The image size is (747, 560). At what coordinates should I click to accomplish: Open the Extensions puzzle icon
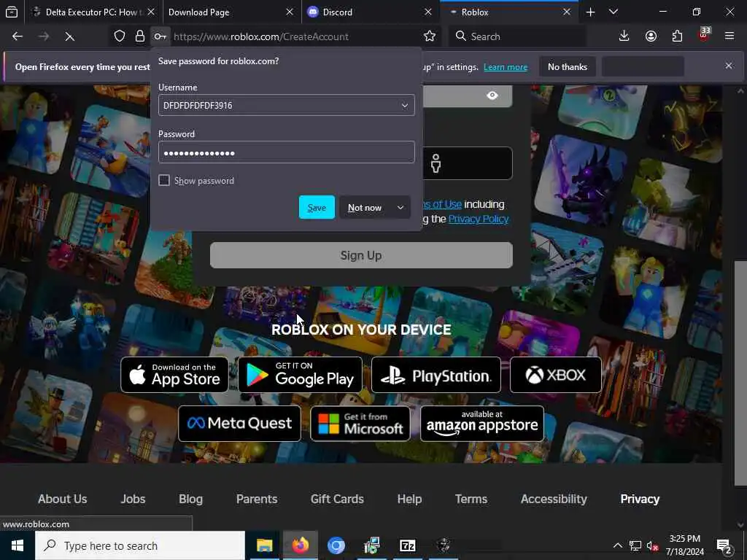click(x=677, y=36)
